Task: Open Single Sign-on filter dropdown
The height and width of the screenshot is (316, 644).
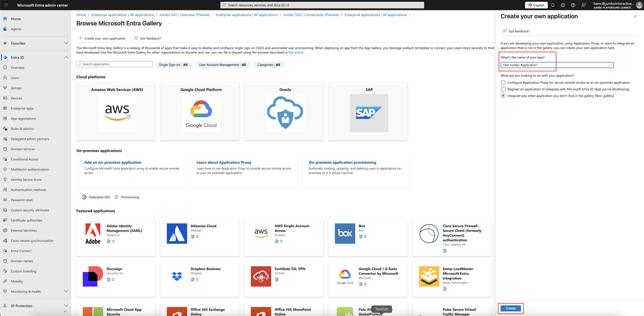Action: click(173, 65)
